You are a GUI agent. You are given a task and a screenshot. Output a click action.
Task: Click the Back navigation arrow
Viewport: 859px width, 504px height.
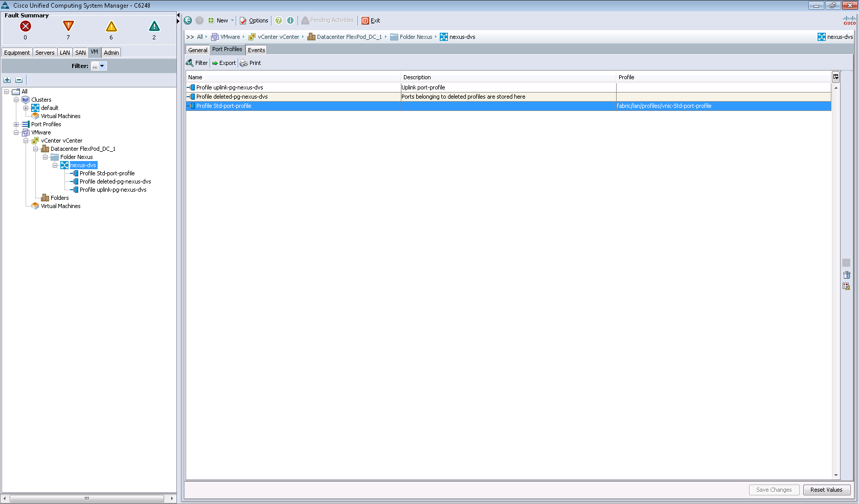click(188, 20)
